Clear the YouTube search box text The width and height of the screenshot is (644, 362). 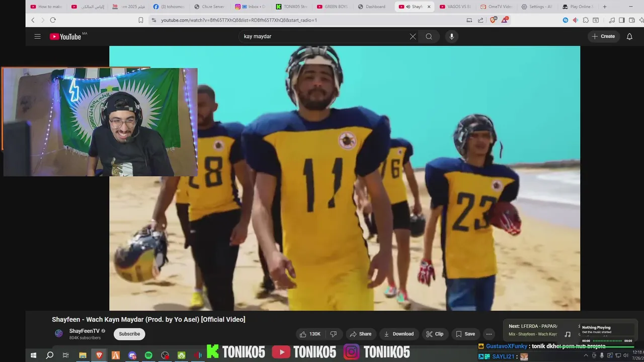click(413, 36)
